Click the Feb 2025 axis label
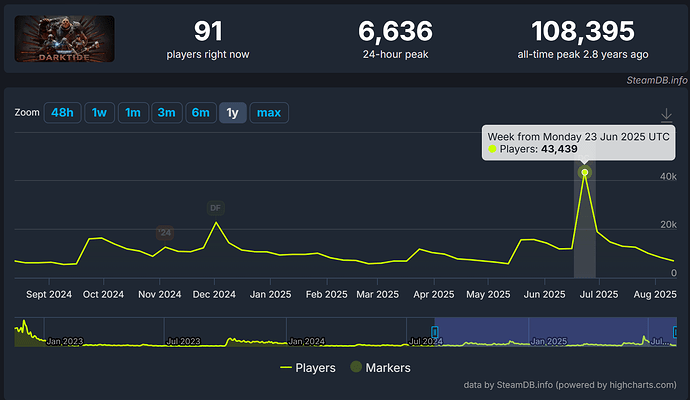 tap(327, 294)
